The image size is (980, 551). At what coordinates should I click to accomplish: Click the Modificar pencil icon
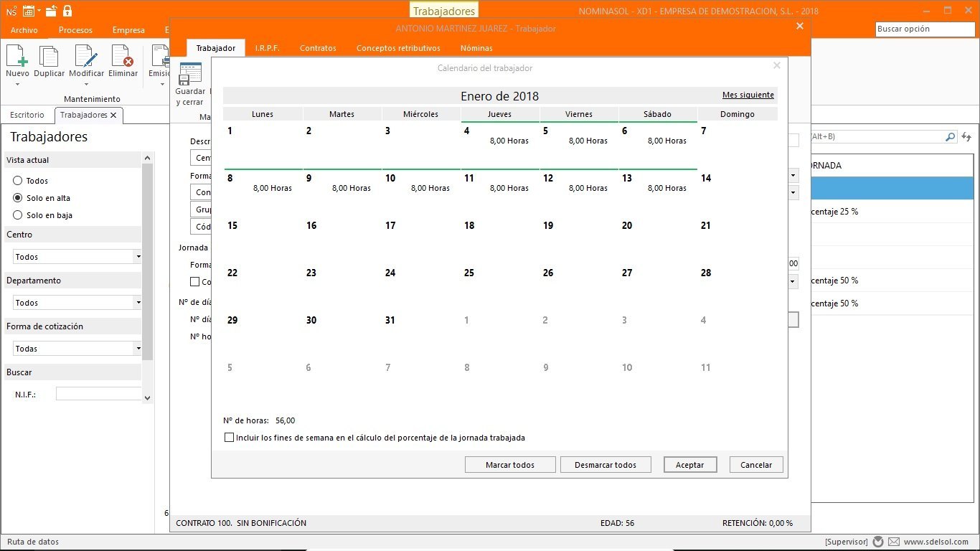(x=86, y=56)
